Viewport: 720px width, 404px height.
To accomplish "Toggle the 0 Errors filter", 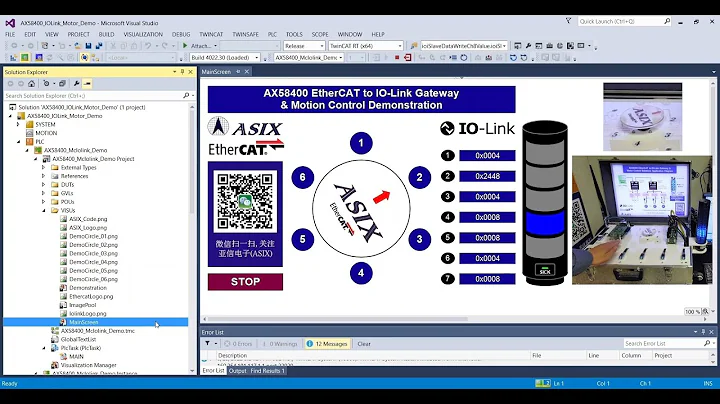I will 238,343.
